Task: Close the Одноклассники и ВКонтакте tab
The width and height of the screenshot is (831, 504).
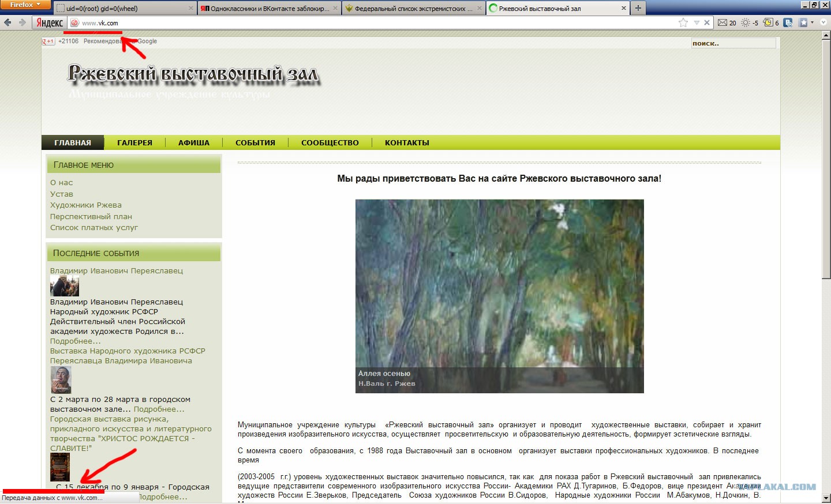Action: (335, 9)
